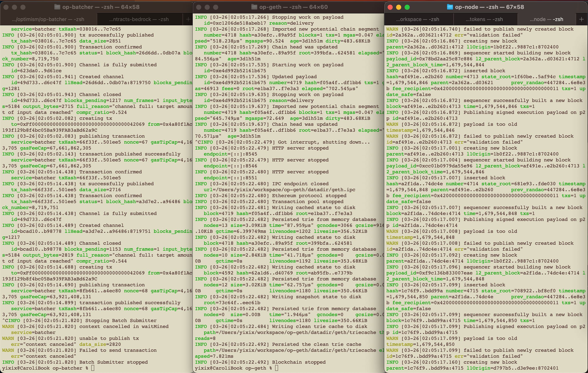
Task: Click the op-geth folder icon in title bar
Action: click(254, 7)
